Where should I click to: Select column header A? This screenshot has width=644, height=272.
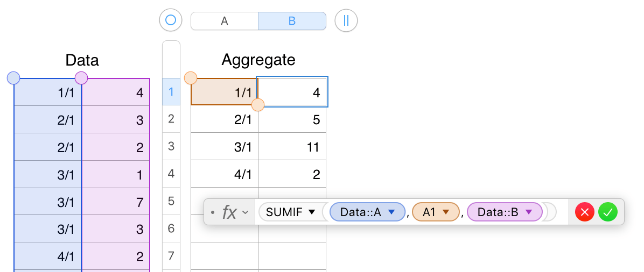[x=225, y=21]
